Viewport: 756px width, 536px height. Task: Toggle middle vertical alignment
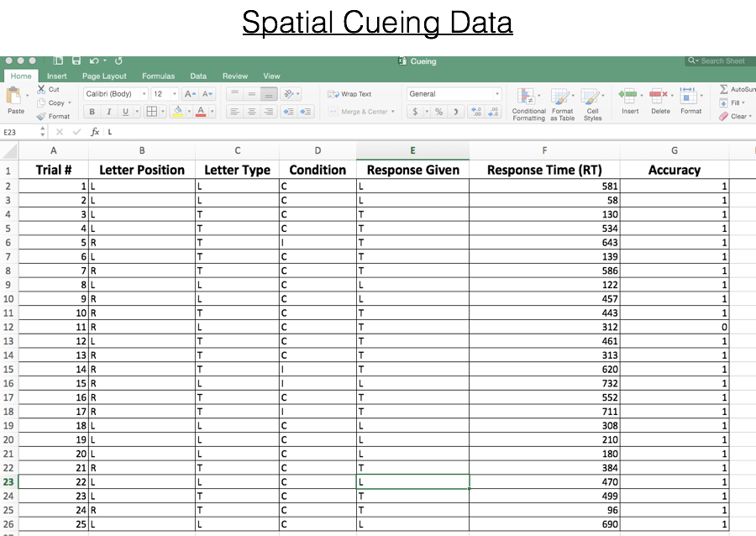tap(252, 93)
